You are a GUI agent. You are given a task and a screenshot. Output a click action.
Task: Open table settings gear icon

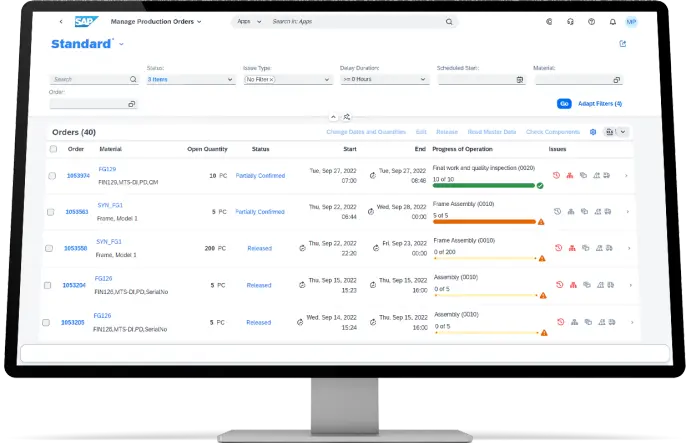coord(593,132)
